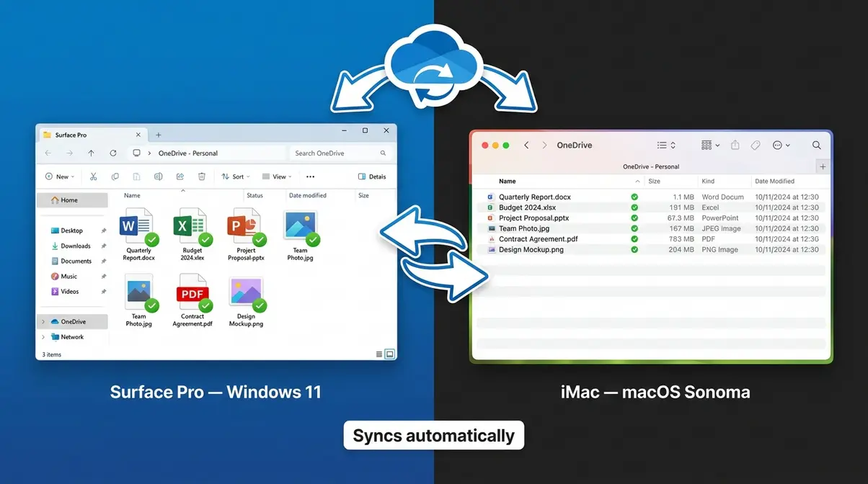Sort Finder list by Kind column
The image size is (868, 484).
coord(709,181)
